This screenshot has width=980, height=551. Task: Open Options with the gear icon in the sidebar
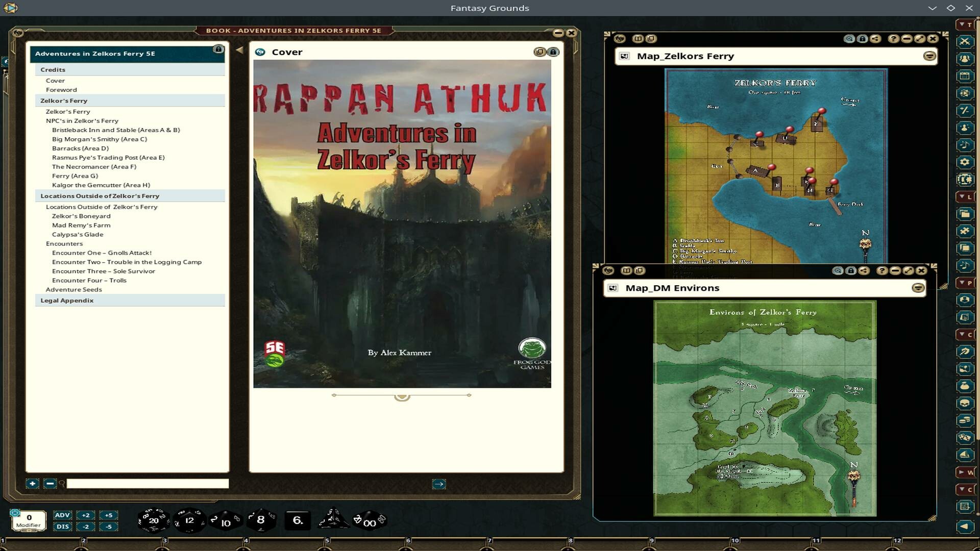point(965,162)
